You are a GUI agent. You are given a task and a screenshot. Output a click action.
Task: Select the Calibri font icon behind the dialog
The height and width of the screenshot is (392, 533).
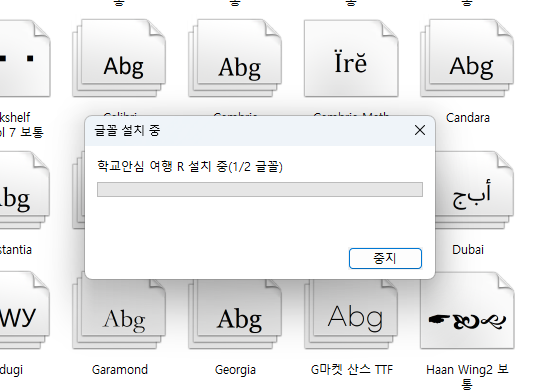coord(119,58)
